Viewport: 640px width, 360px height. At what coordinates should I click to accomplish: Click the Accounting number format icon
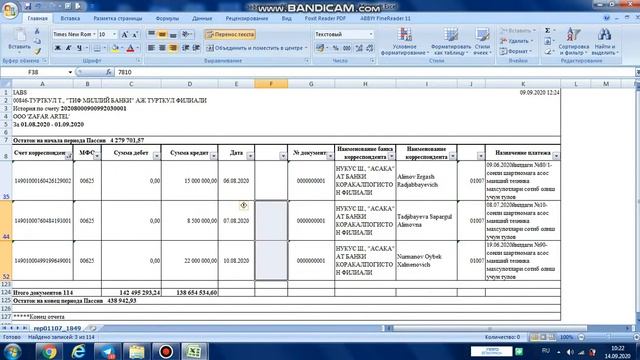[x=321, y=48]
